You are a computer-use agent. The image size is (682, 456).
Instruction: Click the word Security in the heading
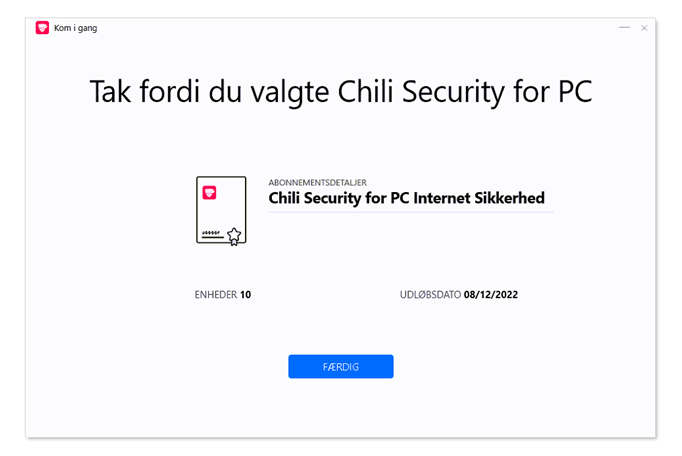(454, 92)
